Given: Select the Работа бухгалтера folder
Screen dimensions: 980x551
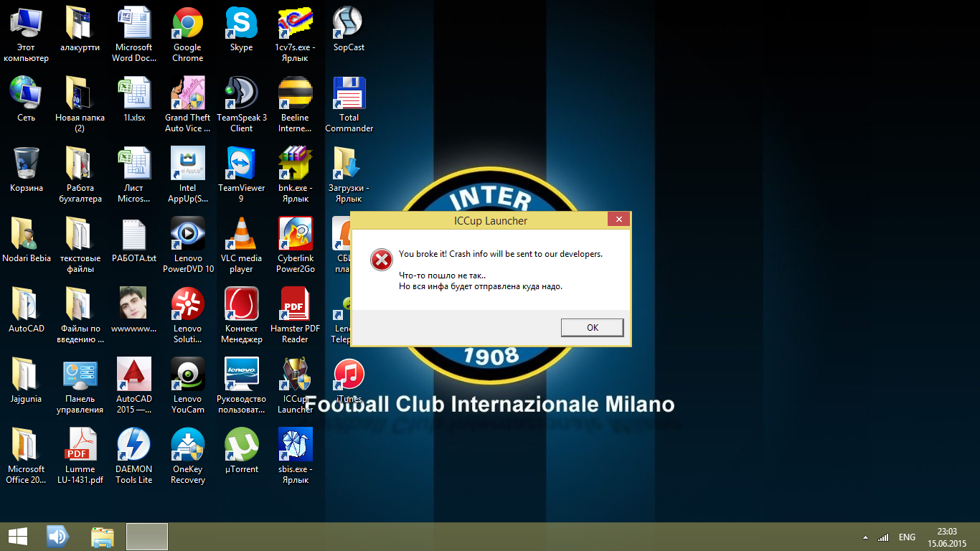Looking at the screenshot, I should [80, 175].
